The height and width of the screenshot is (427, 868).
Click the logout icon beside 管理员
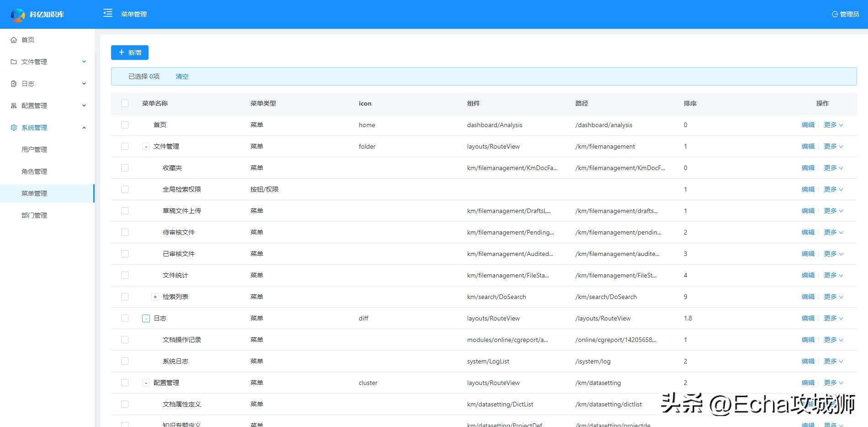pyautogui.click(x=835, y=14)
